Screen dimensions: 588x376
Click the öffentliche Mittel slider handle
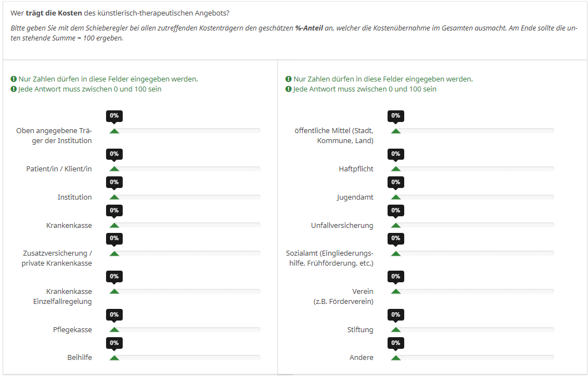(x=396, y=131)
